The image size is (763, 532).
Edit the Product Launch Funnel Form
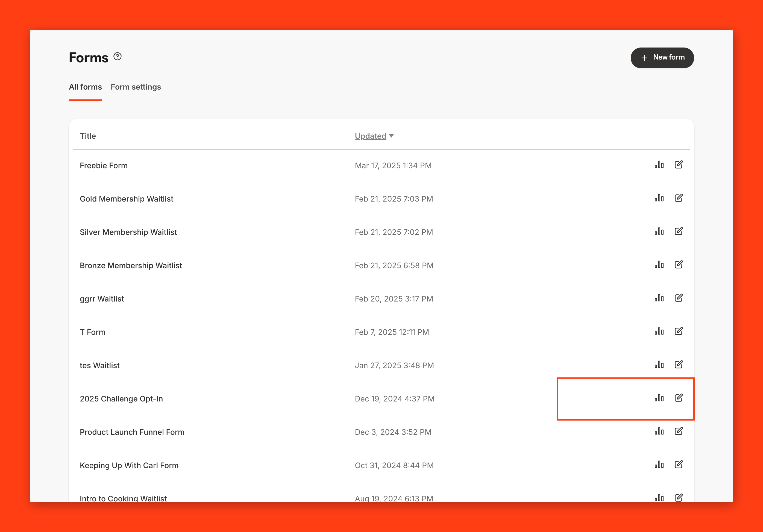pos(679,431)
